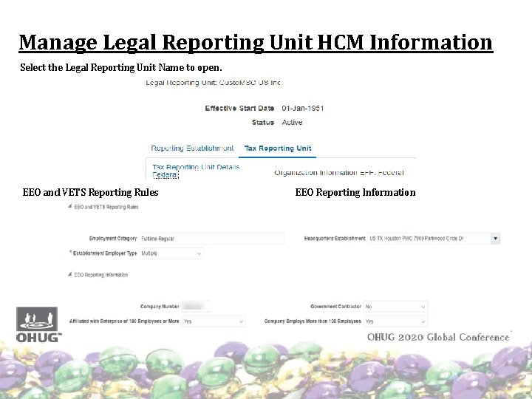Screen dimensions: 532x399
Task: Click the Status value Active
Action: 292,123
